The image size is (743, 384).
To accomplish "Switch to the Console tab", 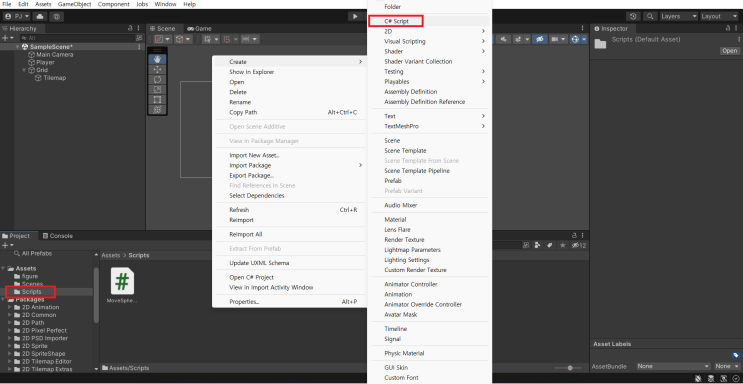I will pyautogui.click(x=57, y=236).
